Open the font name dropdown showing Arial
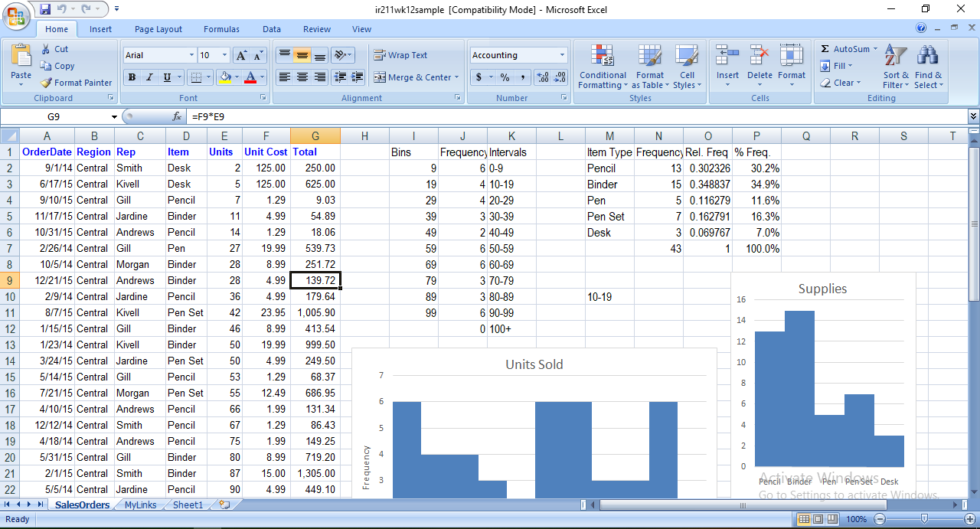 pyautogui.click(x=191, y=55)
